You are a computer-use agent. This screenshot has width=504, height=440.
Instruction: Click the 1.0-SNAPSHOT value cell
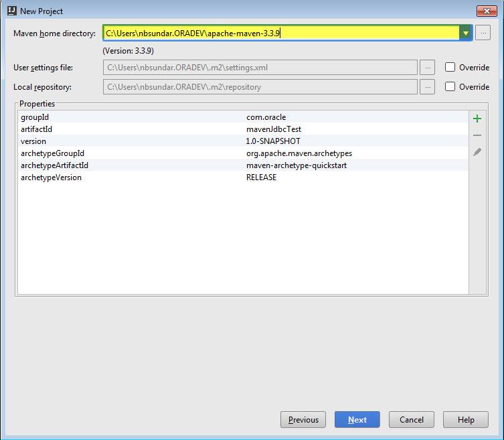273,141
